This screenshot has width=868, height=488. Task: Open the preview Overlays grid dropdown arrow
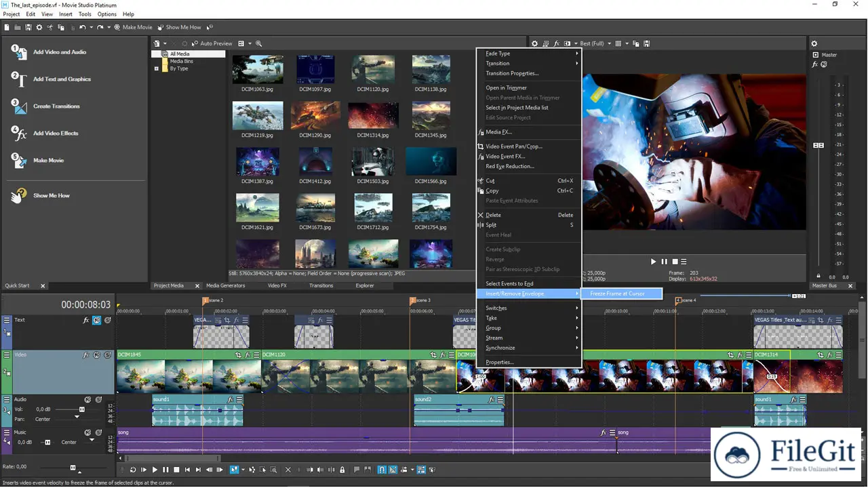(627, 43)
